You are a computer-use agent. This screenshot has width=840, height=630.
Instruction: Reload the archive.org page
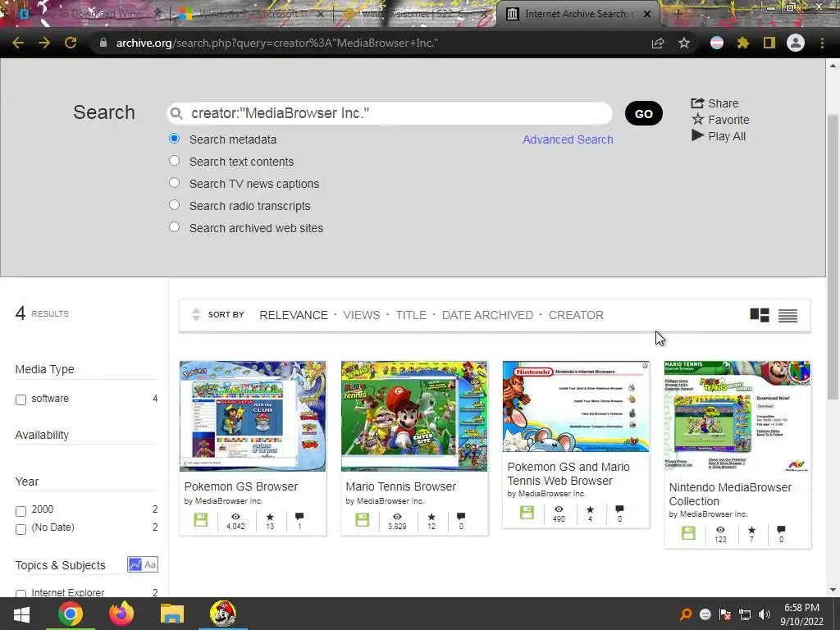coord(71,43)
